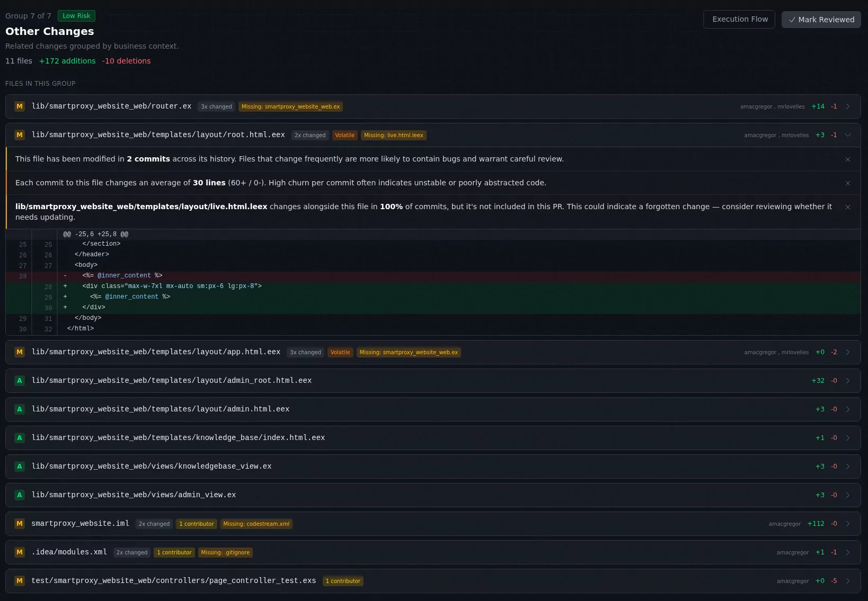Click the Missing: codestream.xml badge
This screenshot has height=601, width=868.
(x=256, y=524)
